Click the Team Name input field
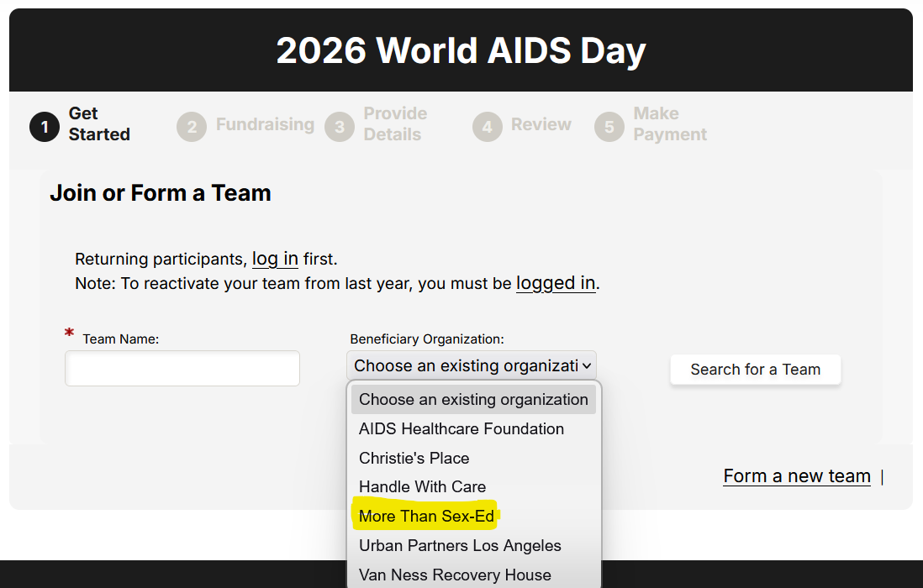This screenshot has width=923, height=588. coord(182,369)
